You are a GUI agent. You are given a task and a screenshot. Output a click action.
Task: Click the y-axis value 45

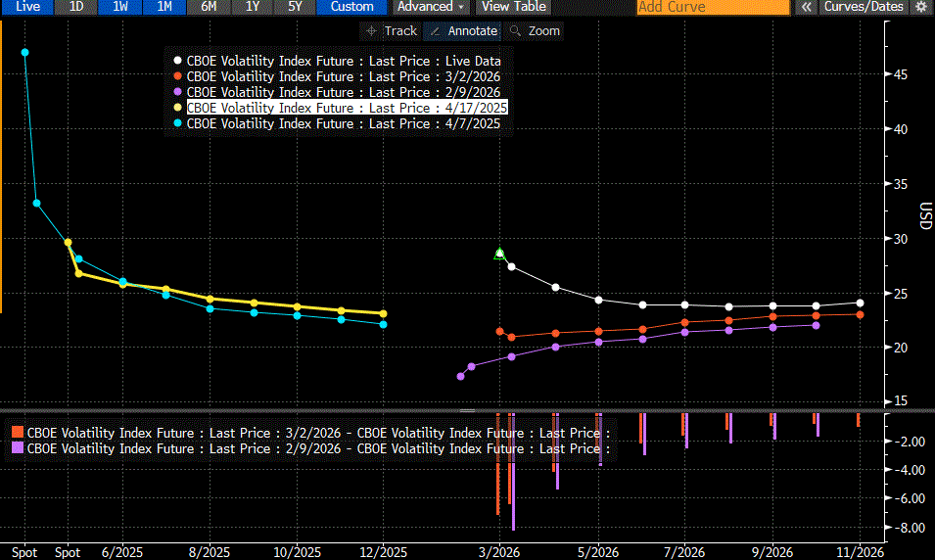[901, 74]
